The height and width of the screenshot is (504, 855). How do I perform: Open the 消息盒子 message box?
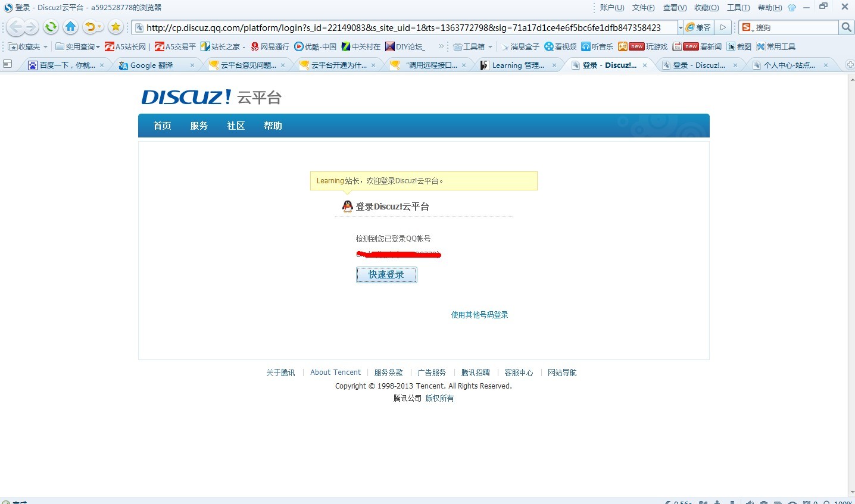coord(520,46)
